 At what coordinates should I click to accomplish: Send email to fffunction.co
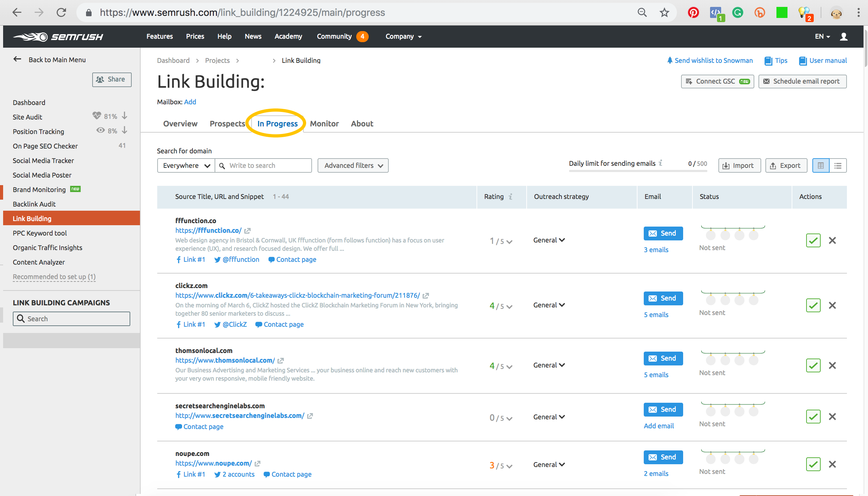coord(663,233)
